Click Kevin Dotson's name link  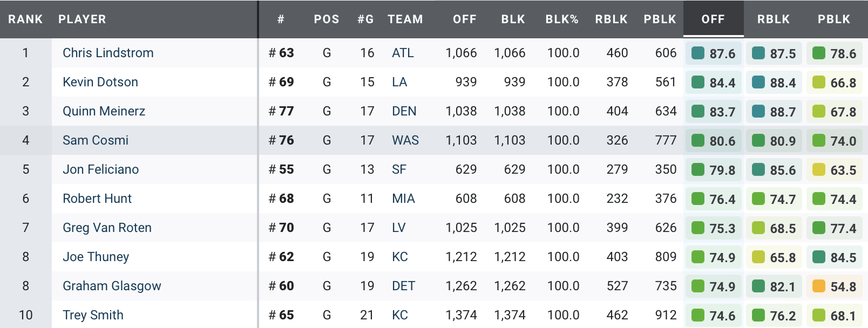100,82
